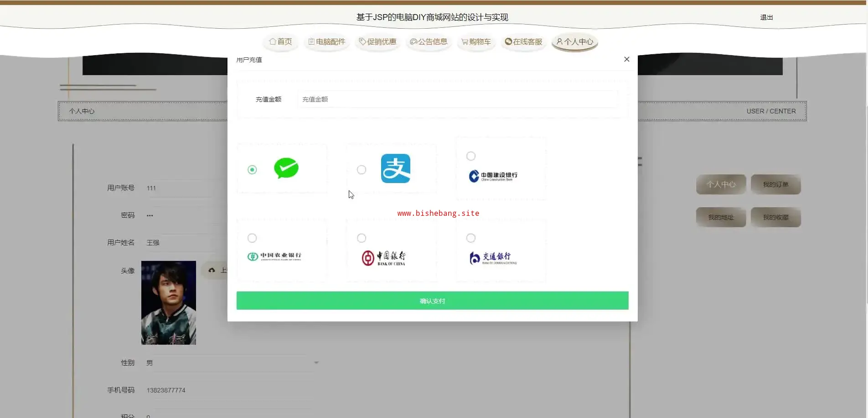Open the 公告信息 navigation tab
The image size is (868, 418).
[x=429, y=42]
